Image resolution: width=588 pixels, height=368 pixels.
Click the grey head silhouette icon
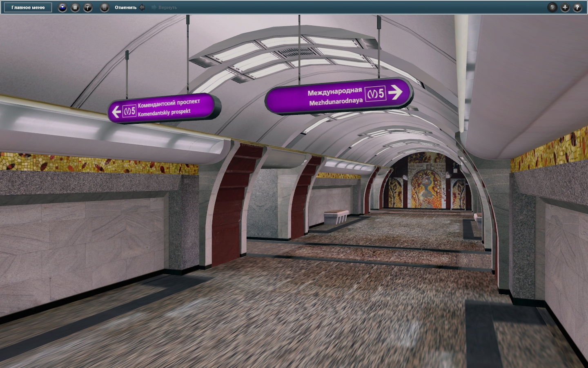click(x=552, y=7)
